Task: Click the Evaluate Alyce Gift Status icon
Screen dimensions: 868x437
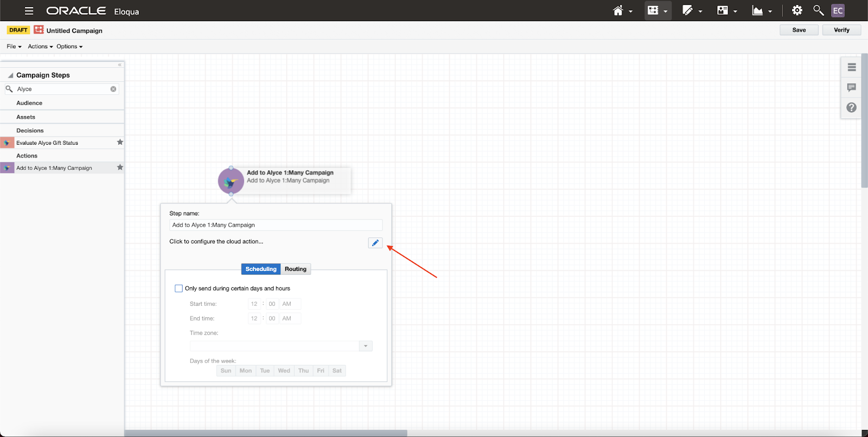Action: (7, 143)
